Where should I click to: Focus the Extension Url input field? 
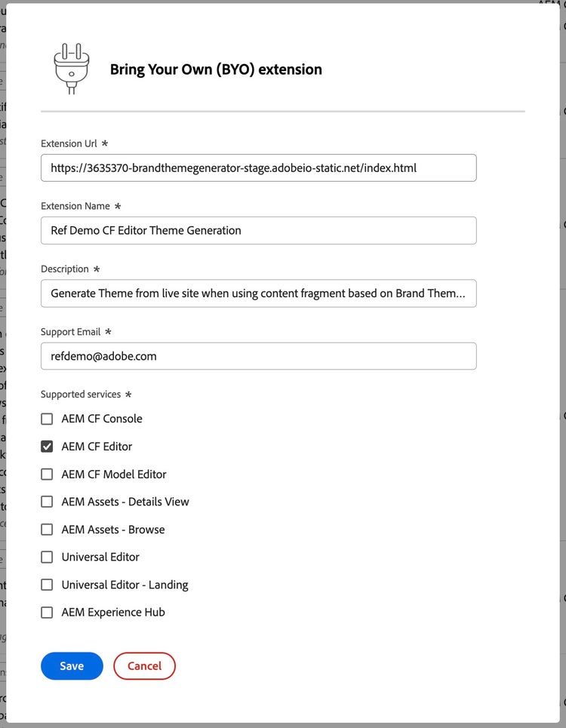click(x=258, y=168)
